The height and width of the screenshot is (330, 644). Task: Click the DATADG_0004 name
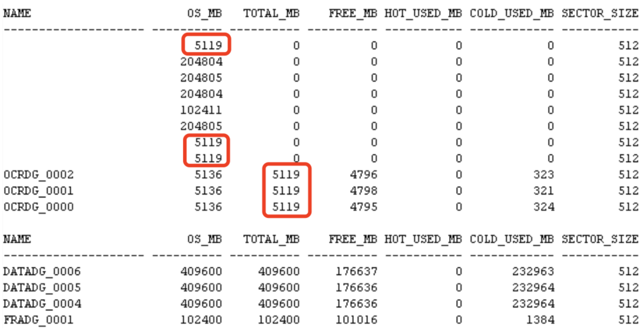pyautogui.click(x=42, y=304)
